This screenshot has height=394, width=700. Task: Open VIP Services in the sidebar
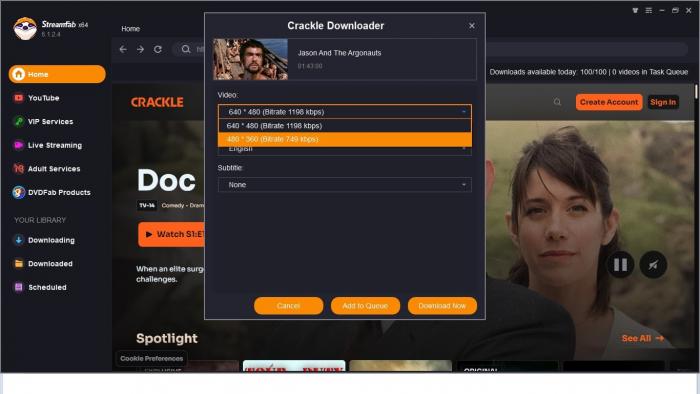(50, 121)
